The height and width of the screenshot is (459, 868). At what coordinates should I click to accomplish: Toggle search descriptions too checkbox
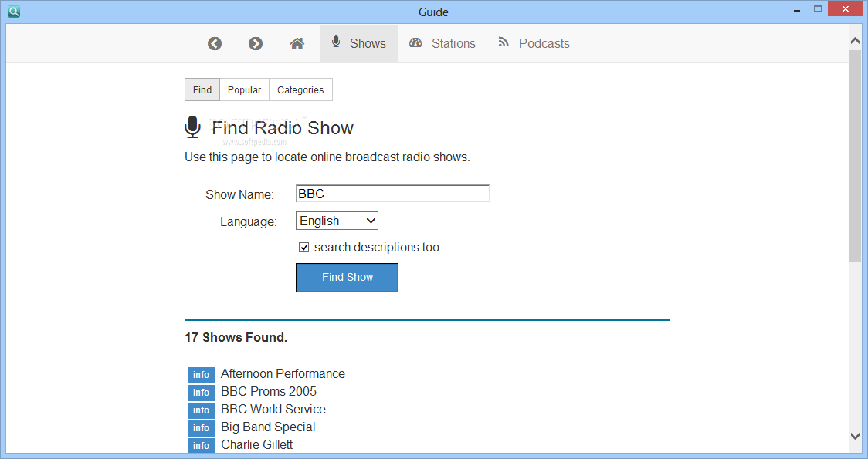pos(304,247)
